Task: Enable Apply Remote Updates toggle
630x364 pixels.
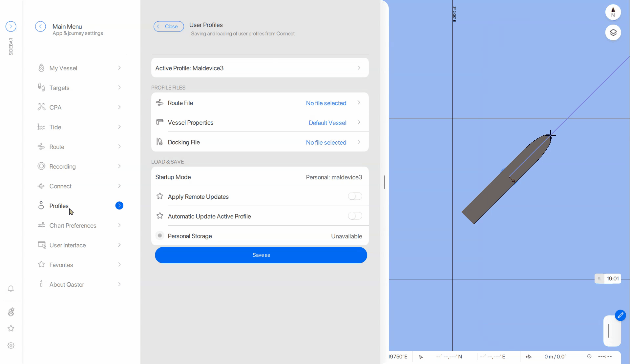Action: point(355,196)
